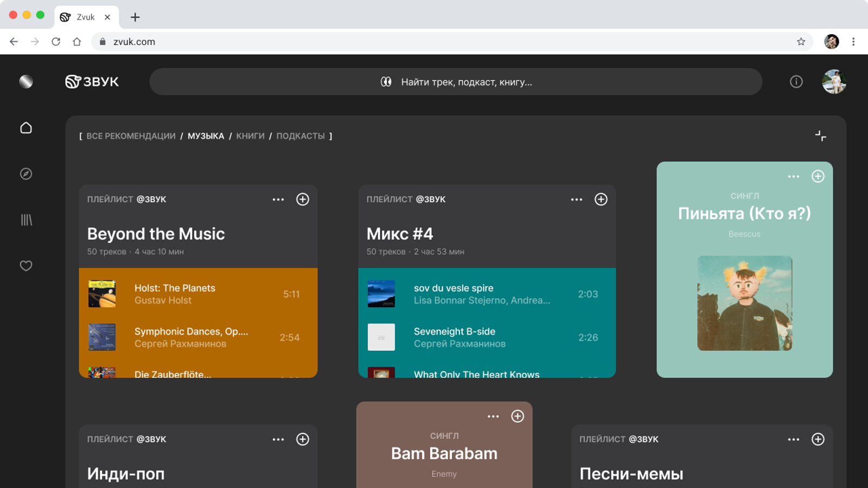Add Bam Barabam single with plus icon
The image size is (868, 488).
pos(518,416)
